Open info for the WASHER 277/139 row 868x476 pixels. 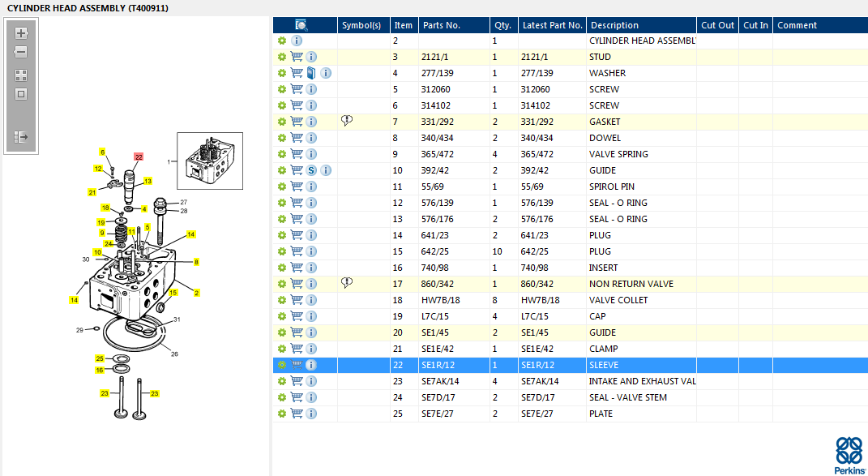pos(326,73)
